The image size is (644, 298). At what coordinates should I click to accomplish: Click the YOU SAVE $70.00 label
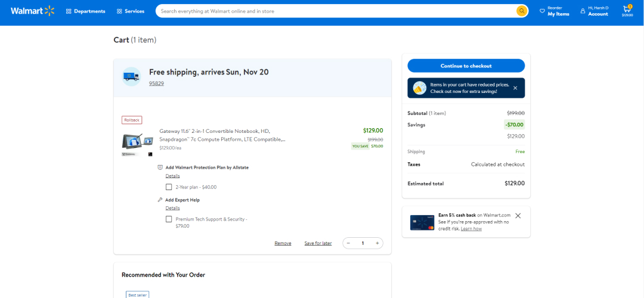click(x=367, y=146)
